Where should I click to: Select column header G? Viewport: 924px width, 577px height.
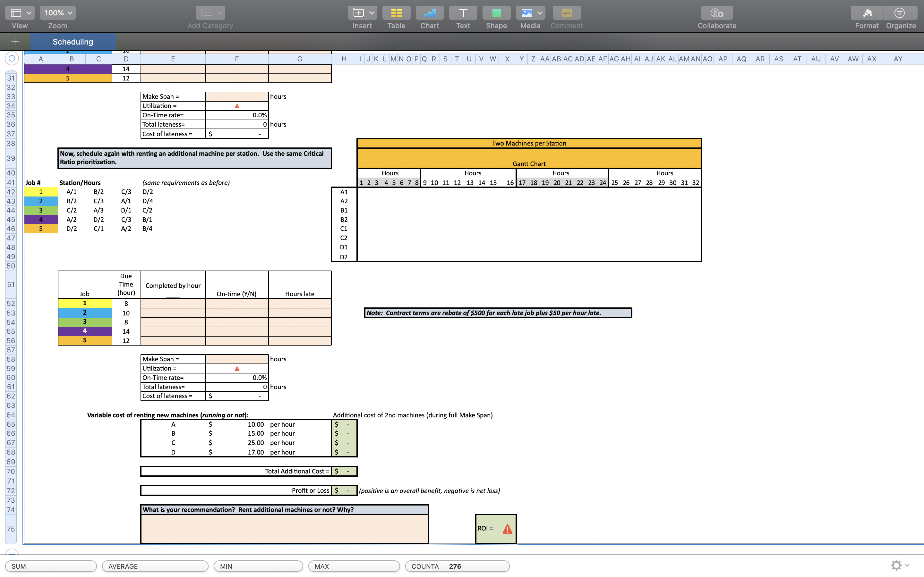pyautogui.click(x=299, y=59)
